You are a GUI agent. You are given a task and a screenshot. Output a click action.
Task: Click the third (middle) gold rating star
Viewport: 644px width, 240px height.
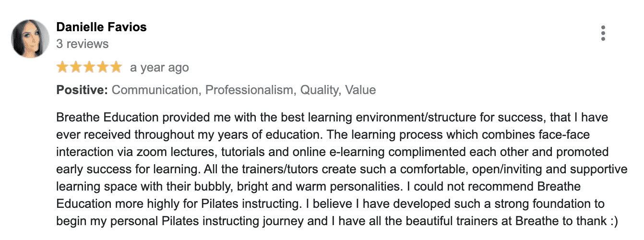[x=89, y=67]
